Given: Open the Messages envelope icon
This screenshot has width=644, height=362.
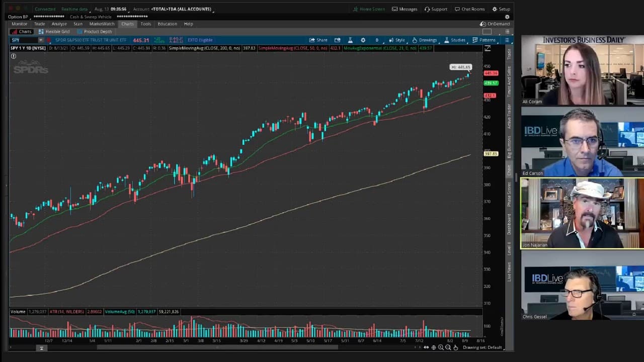Looking at the screenshot, I should pos(395,9).
